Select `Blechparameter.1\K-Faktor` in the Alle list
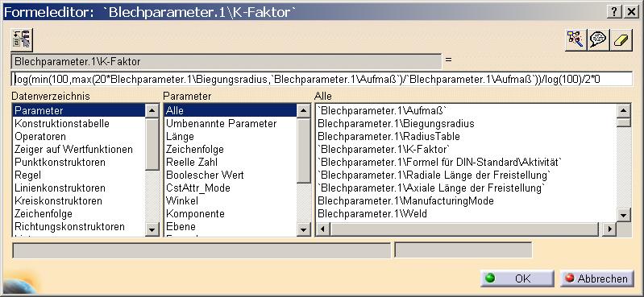644x297 pixels. pyautogui.click(x=466, y=150)
